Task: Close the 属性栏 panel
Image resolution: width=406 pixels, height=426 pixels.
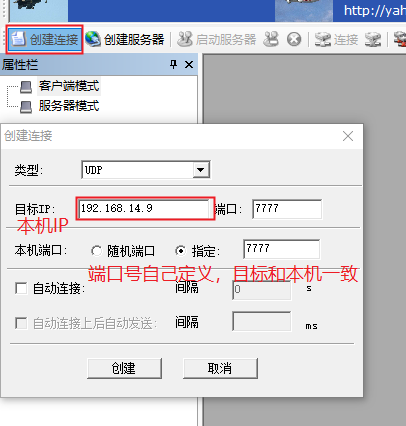Action: tap(189, 64)
